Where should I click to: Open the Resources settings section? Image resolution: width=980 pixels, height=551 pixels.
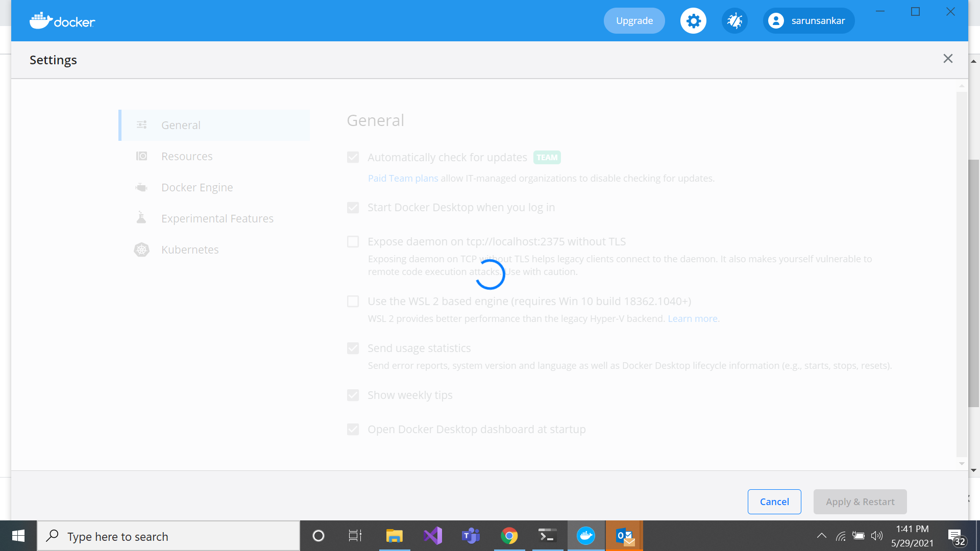point(214,156)
